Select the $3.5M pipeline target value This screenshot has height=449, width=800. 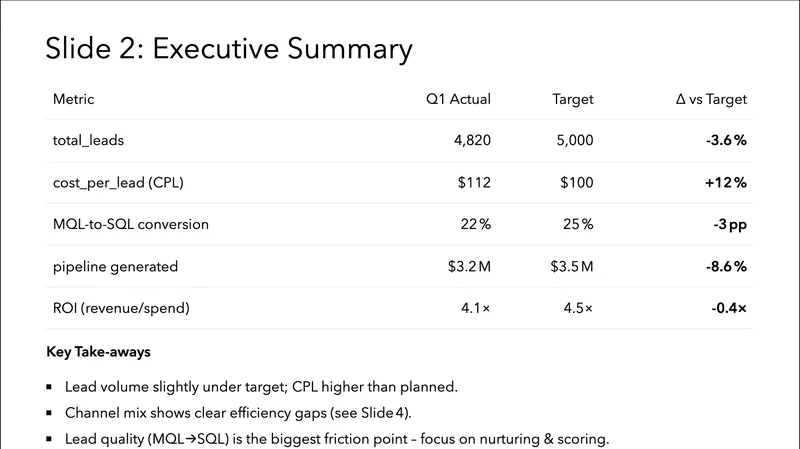[572, 267]
